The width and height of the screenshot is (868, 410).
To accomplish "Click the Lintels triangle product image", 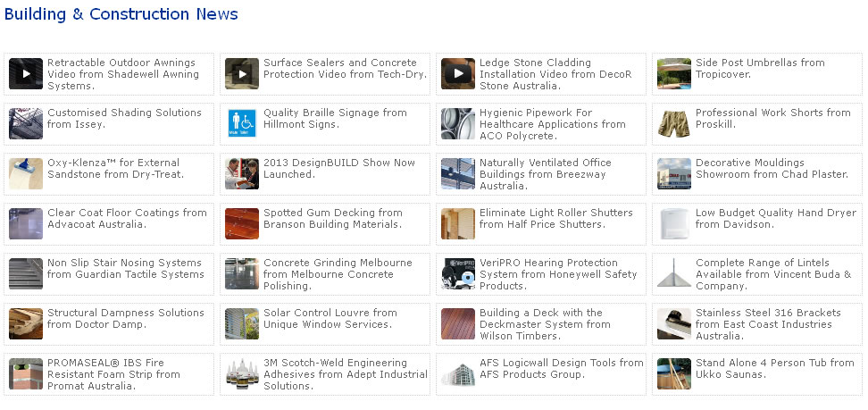I will click(674, 273).
